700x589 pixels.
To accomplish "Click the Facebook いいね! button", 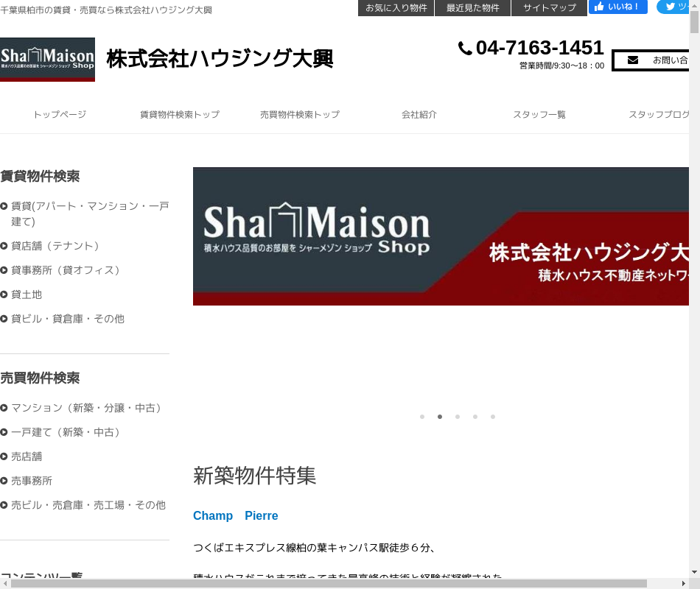I will (x=617, y=7).
